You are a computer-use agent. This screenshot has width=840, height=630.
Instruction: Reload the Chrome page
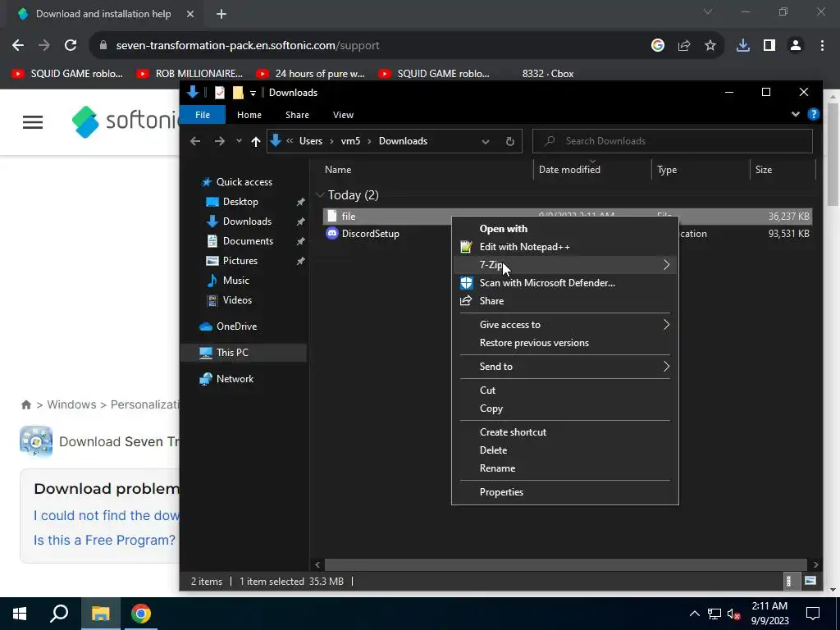[x=71, y=46]
